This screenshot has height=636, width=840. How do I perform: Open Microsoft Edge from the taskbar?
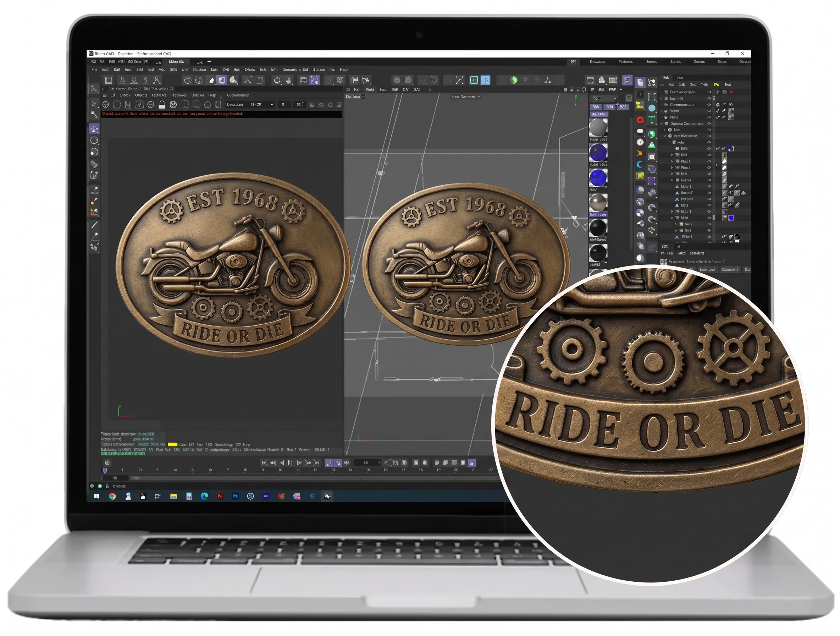coord(204,496)
